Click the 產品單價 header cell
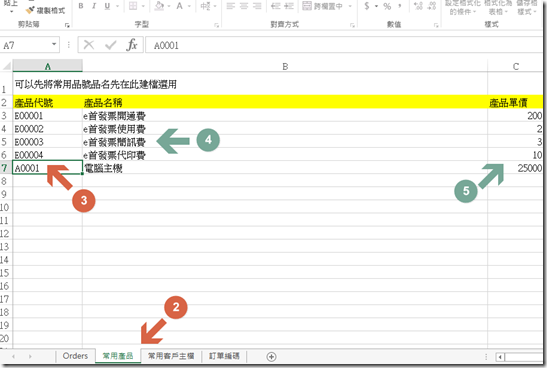547x368 pixels. tap(515, 102)
